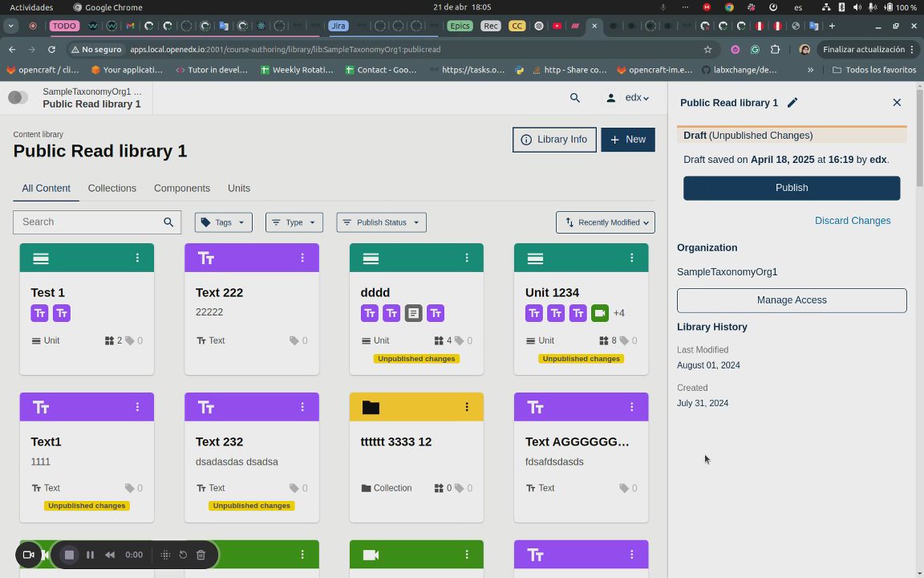Open Actividades in the top bar

(x=31, y=7)
